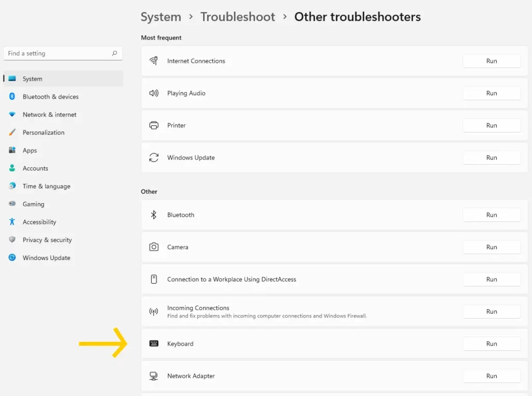Click the Incoming Connections title text
The width and height of the screenshot is (532, 396).
[x=198, y=308]
